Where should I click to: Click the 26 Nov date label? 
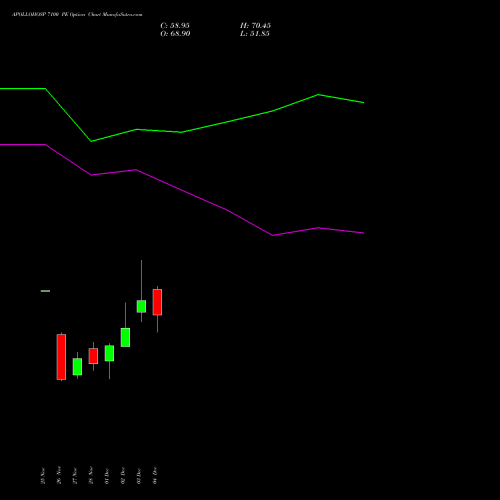point(59,475)
